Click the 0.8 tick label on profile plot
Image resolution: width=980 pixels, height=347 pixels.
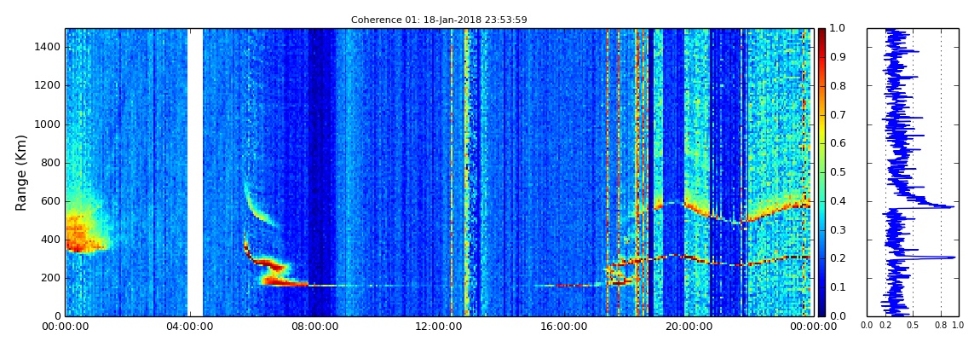pyautogui.click(x=942, y=326)
